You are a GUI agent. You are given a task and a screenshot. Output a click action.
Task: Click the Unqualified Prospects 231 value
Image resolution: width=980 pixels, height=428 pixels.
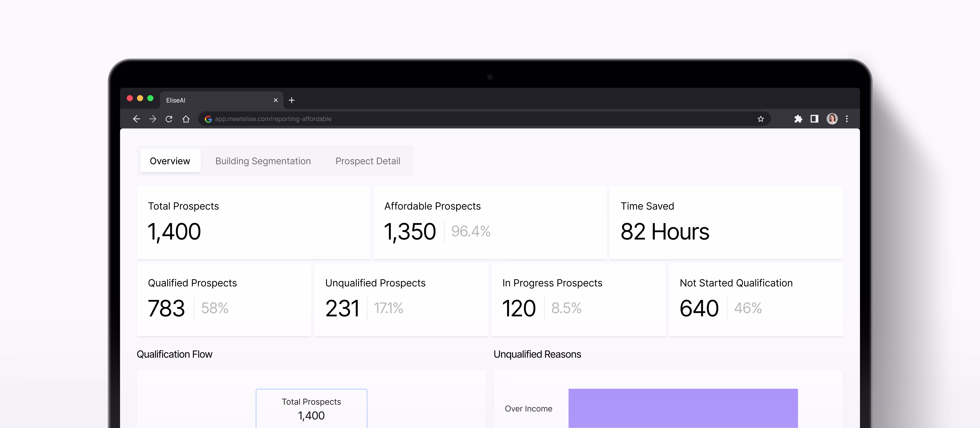pos(342,308)
